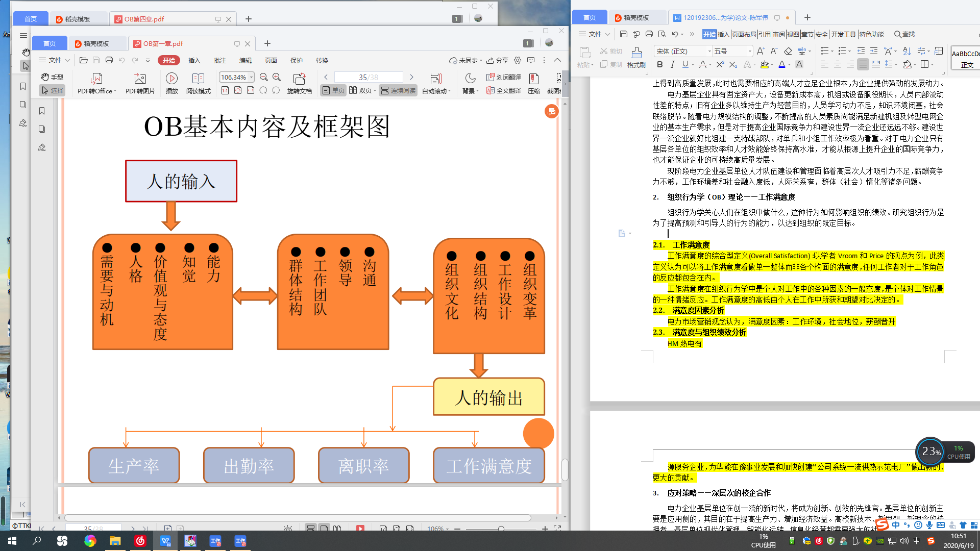980x551 pixels.
Task: Click the PDF page number input field
Action: (x=369, y=77)
